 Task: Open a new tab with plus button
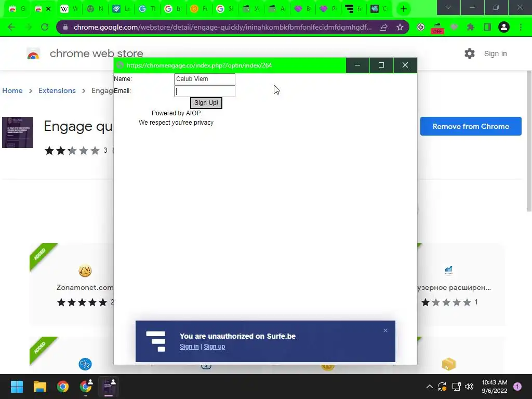point(403,9)
